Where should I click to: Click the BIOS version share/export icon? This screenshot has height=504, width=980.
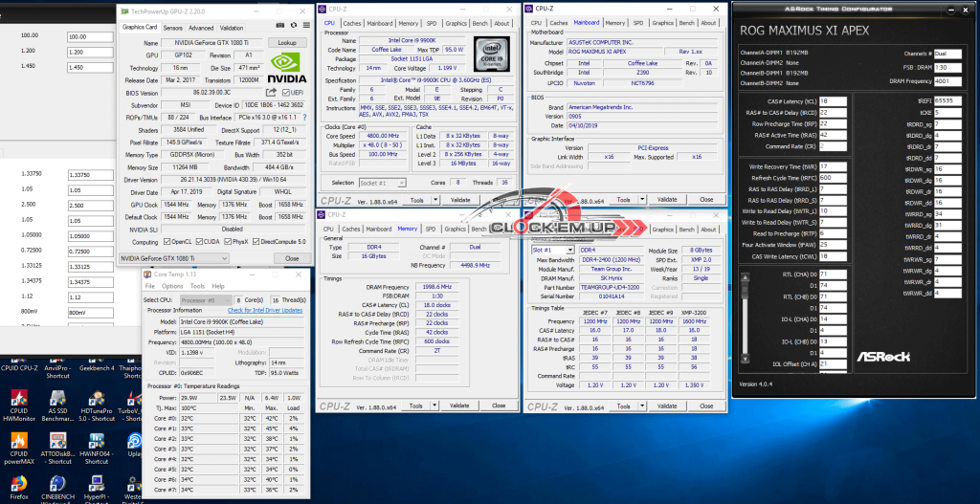click(272, 92)
